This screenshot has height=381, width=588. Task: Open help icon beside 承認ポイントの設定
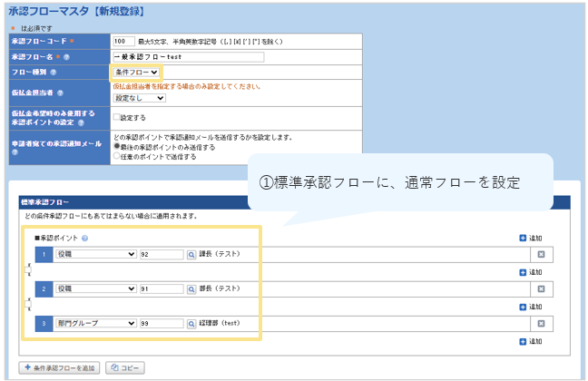[x=81, y=122]
